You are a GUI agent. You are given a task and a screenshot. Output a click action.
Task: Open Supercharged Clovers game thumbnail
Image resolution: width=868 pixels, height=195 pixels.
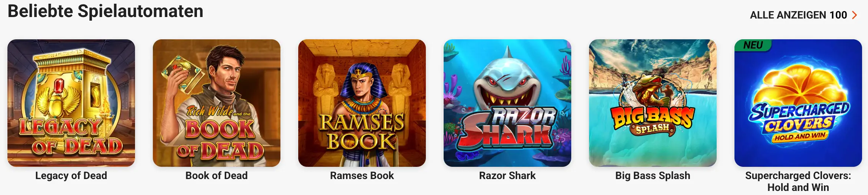point(798,103)
